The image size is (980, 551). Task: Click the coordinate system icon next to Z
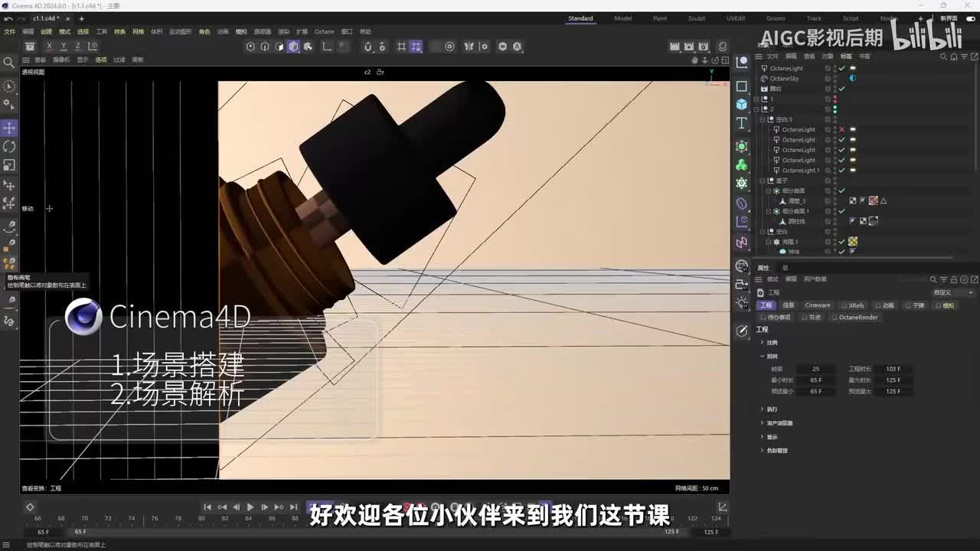[x=92, y=47]
